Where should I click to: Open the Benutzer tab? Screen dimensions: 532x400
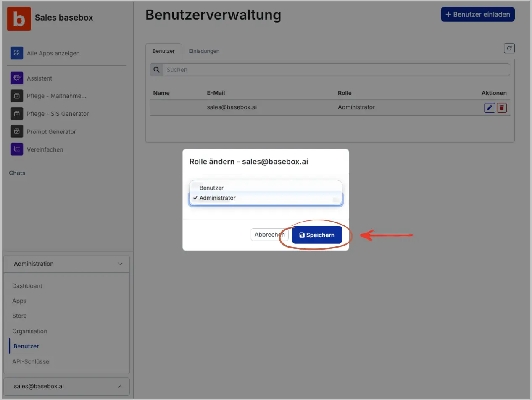163,51
